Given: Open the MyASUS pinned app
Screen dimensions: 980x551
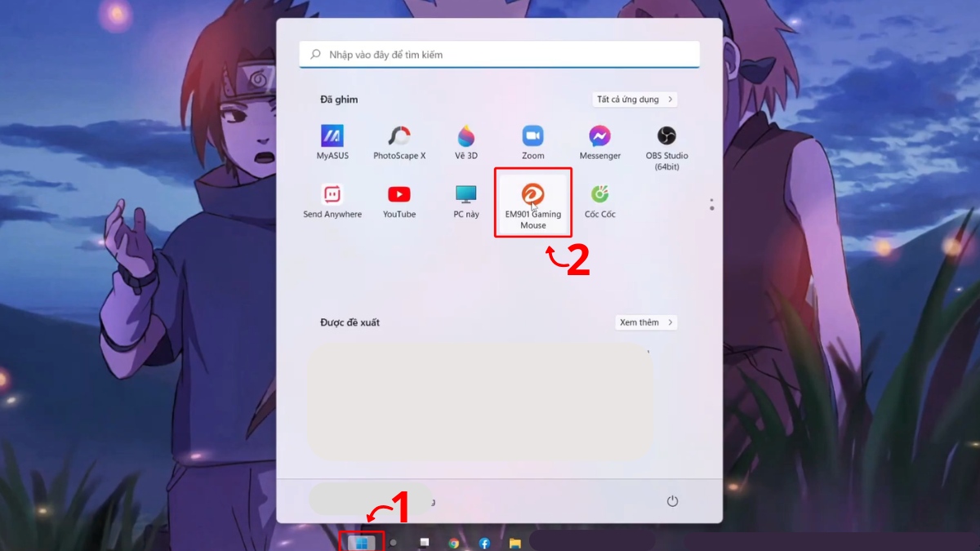Looking at the screenshot, I should [332, 142].
